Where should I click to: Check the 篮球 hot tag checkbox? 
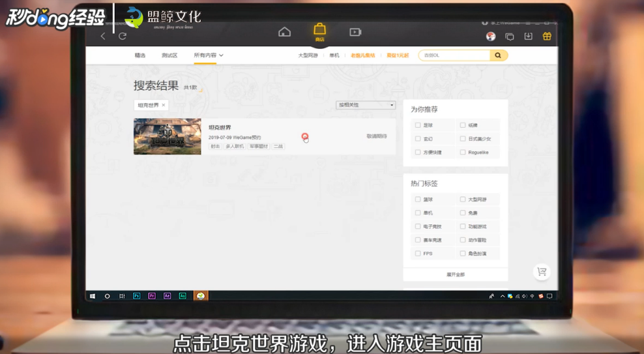tap(418, 199)
